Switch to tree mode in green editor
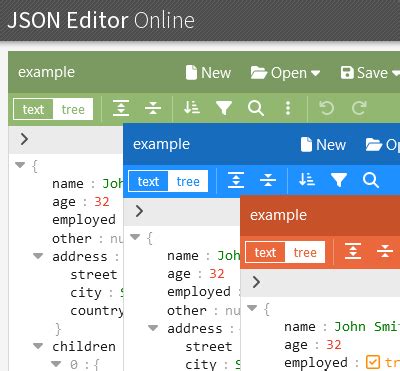Image resolution: width=400 pixels, height=371 pixels. pyautogui.click(x=73, y=109)
